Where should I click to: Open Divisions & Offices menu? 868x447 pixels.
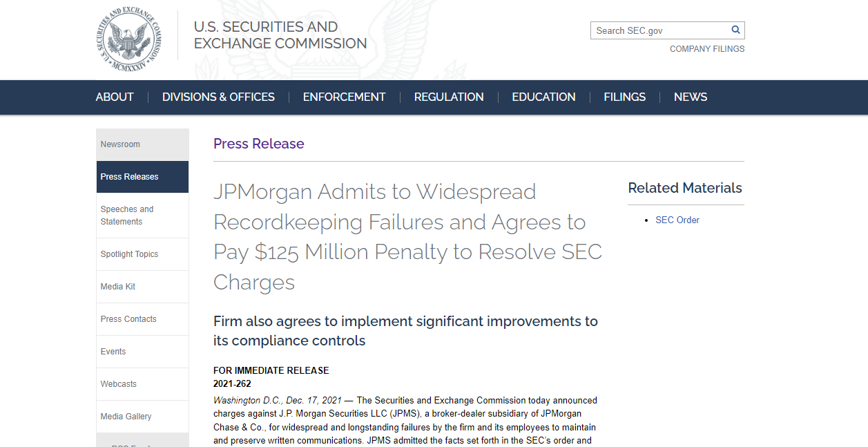pyautogui.click(x=218, y=97)
